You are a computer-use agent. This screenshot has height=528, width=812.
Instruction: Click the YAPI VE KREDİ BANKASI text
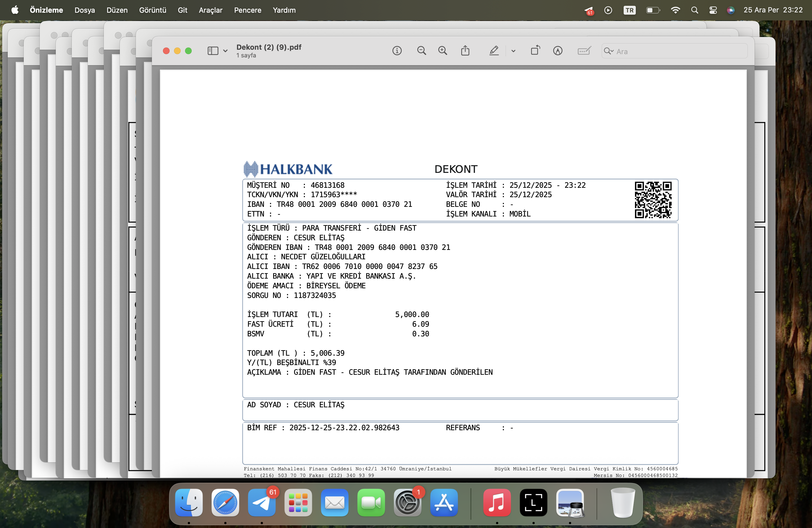click(361, 276)
